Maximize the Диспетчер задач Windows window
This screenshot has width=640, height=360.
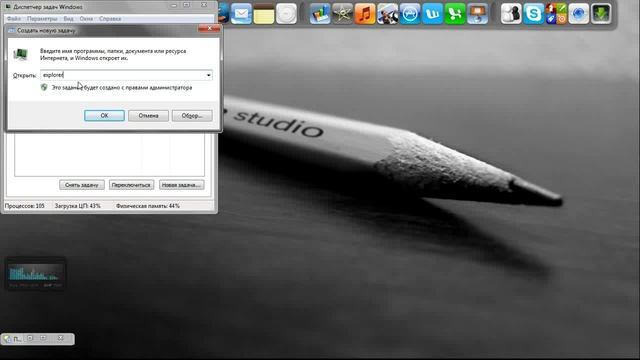tap(187, 5)
